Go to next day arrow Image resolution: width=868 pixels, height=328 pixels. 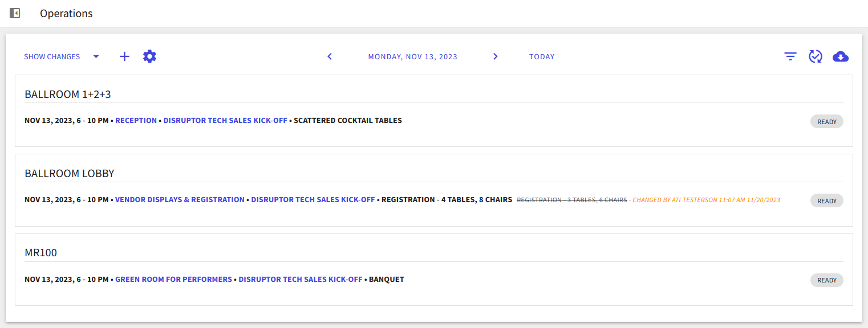pos(495,56)
